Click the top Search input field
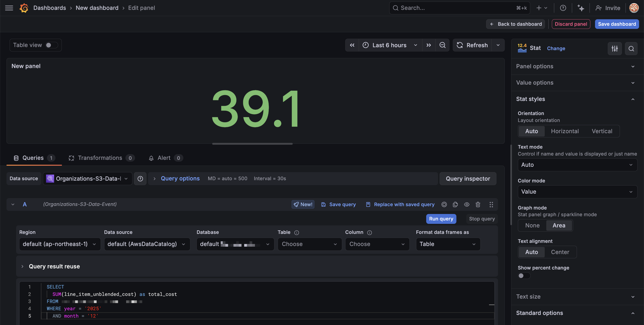This screenshot has height=325, width=644. pos(455,8)
